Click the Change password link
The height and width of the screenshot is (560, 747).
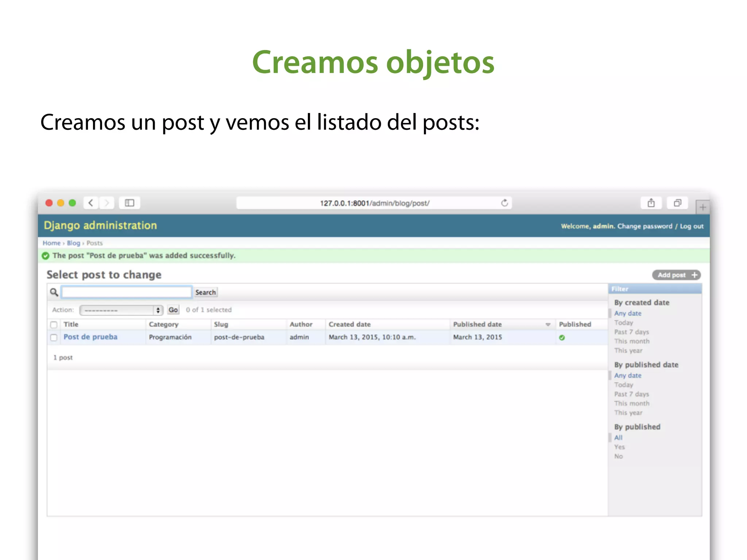click(x=645, y=226)
